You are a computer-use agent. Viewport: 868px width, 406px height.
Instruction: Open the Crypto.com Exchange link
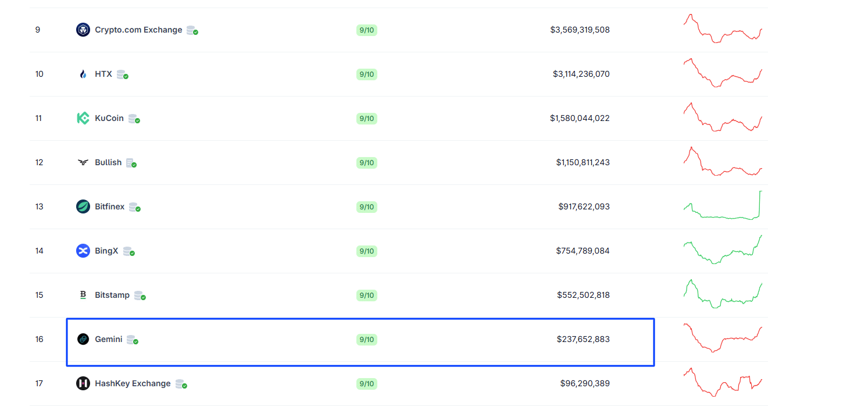point(138,30)
